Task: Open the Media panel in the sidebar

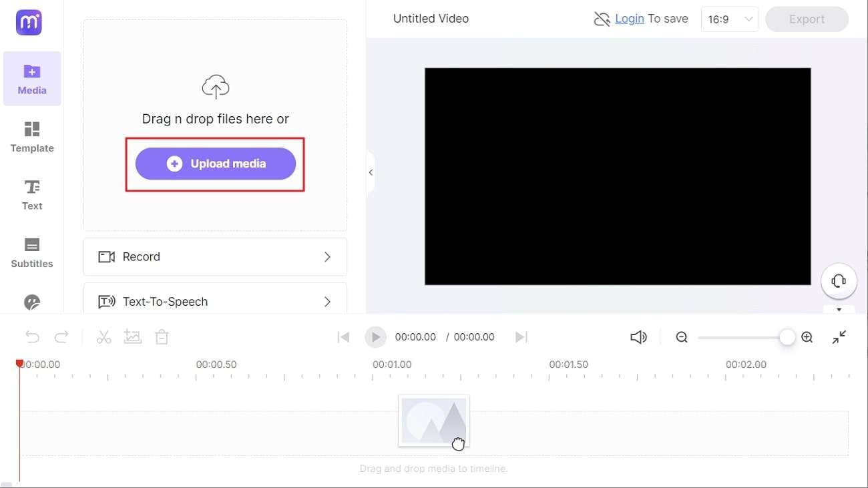Action: click(x=31, y=78)
